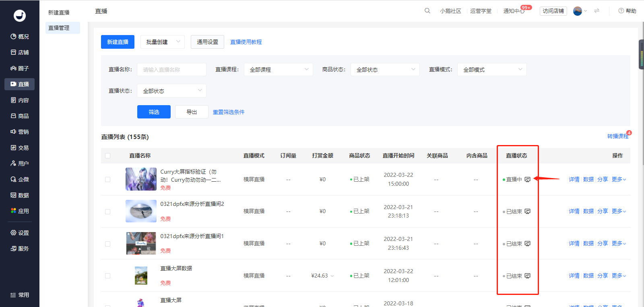Check the Curry大屏指标验证 row checkbox
Image resolution: width=644 pixels, height=307 pixels.
pyautogui.click(x=107, y=179)
